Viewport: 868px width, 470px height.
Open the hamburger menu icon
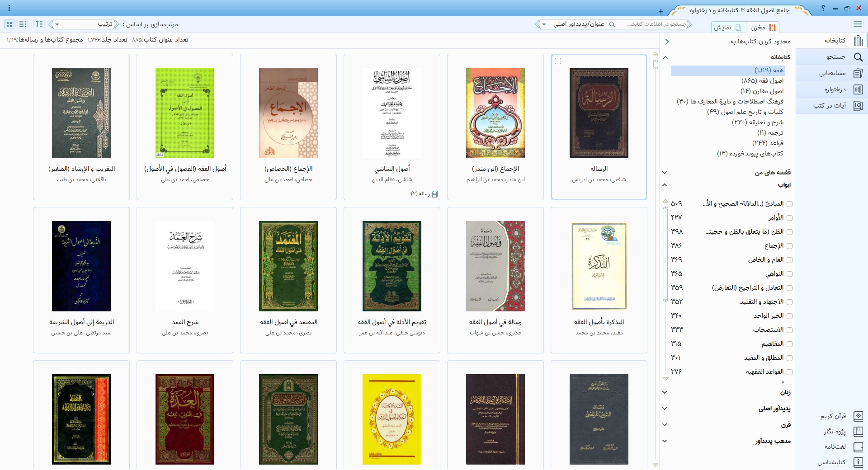[858, 24]
